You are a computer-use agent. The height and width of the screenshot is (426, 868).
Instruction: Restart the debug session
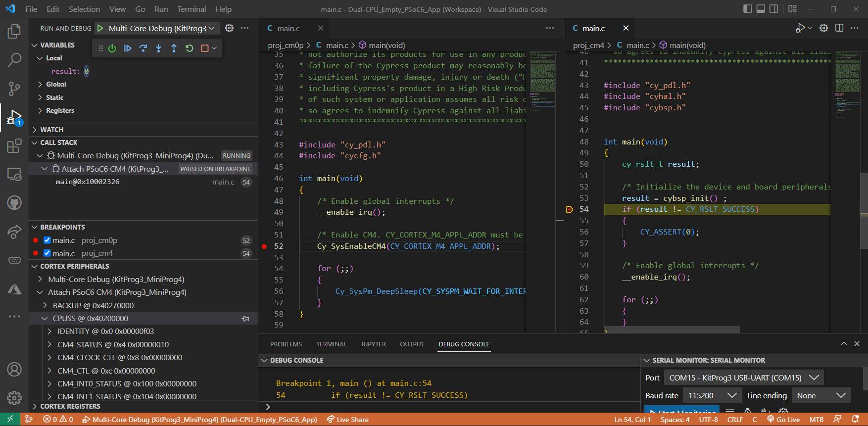[x=189, y=48]
